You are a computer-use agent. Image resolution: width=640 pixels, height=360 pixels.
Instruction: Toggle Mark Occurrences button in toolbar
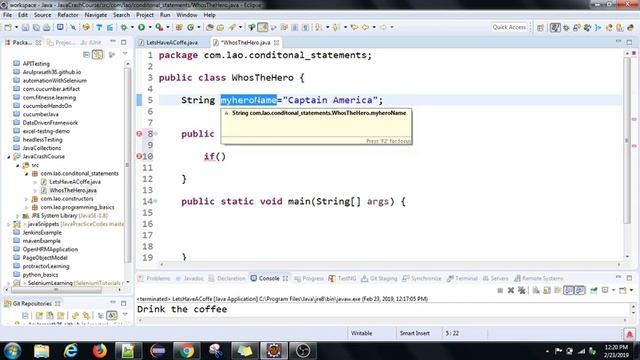(x=262, y=27)
